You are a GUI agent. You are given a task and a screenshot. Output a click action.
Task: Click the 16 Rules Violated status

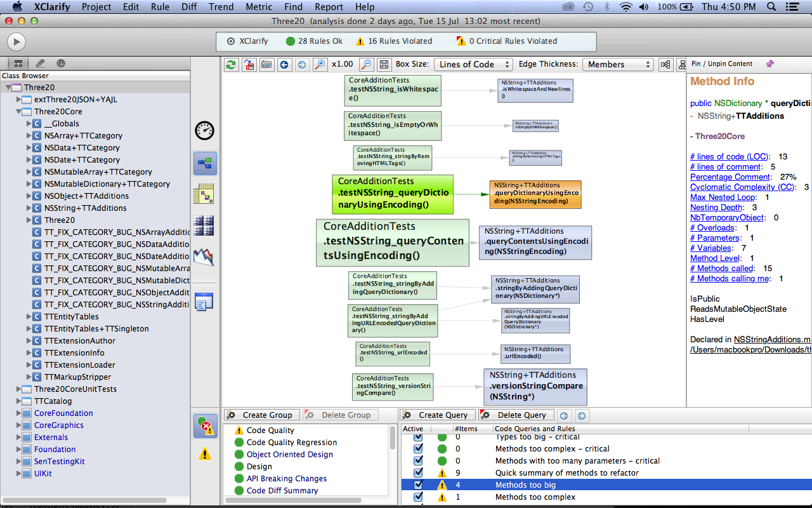point(393,41)
